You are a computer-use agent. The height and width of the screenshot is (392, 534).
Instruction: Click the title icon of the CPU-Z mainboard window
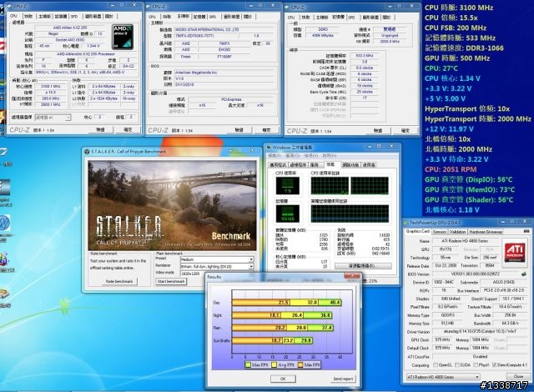pyautogui.click(x=149, y=7)
